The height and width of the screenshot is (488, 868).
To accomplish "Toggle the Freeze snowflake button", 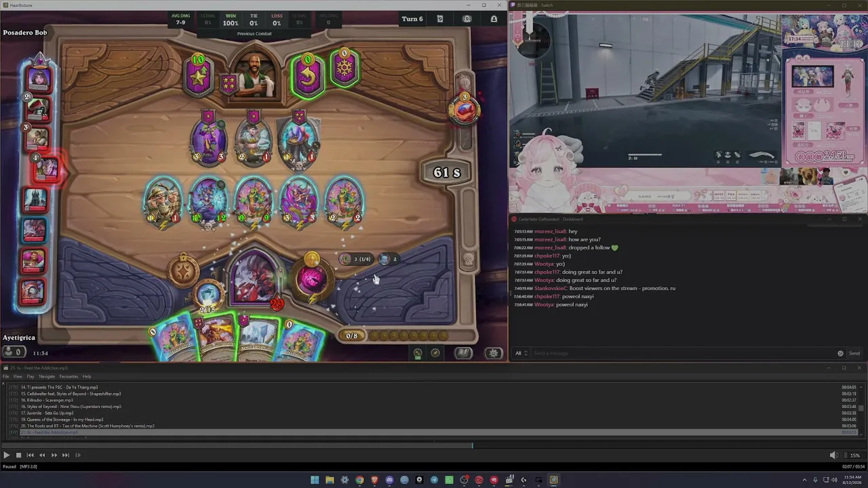I will click(x=344, y=68).
